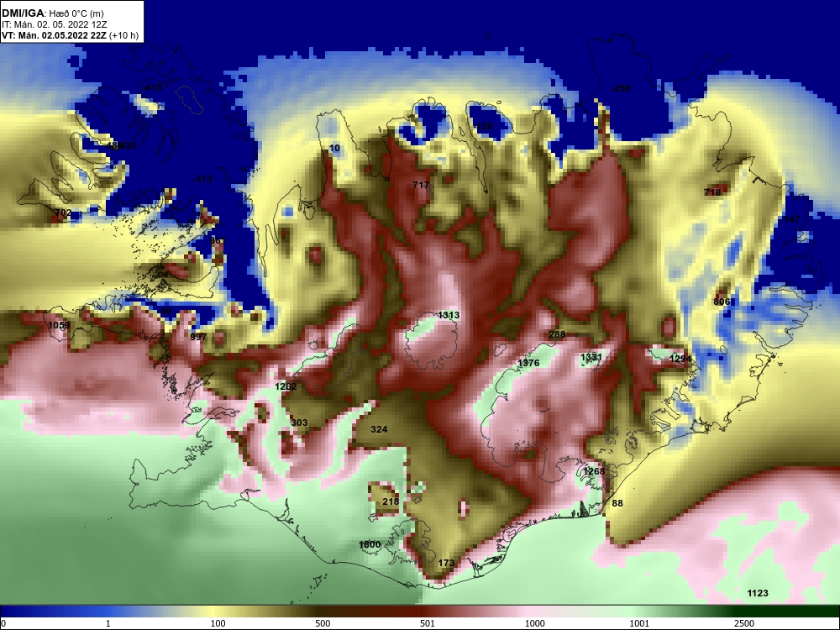Select the 718 label in the northeast

tap(712, 192)
